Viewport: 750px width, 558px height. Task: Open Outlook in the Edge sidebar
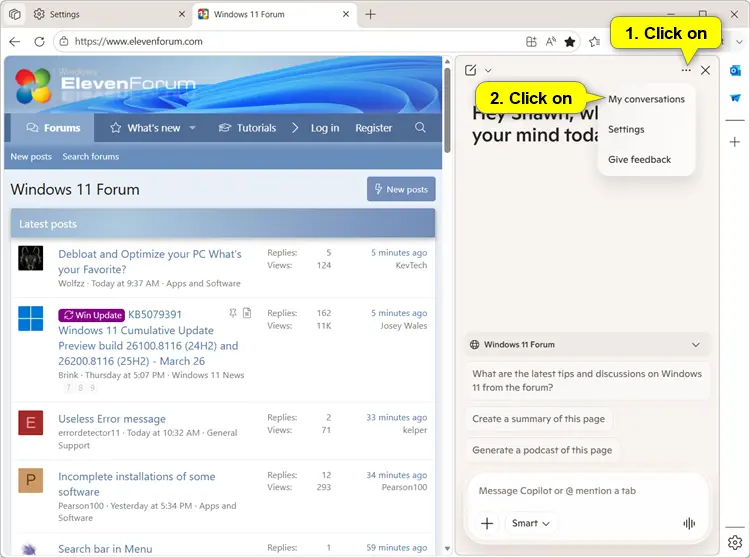735,71
